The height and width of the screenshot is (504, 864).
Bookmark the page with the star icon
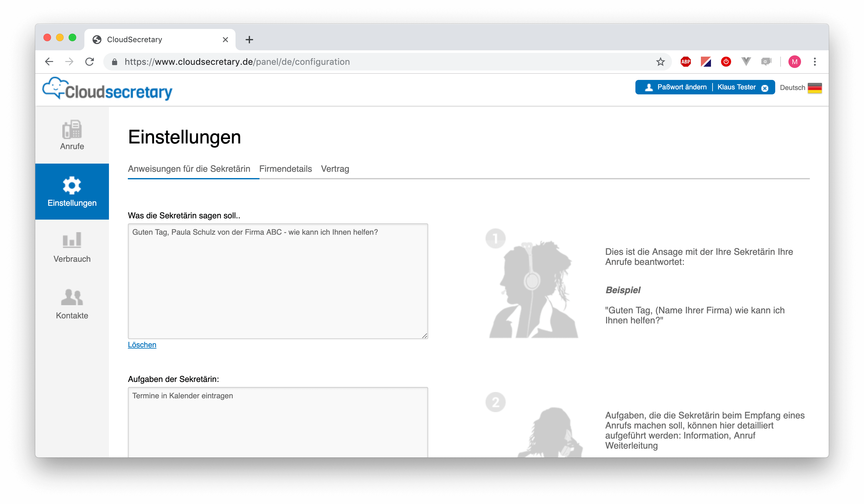pos(660,62)
